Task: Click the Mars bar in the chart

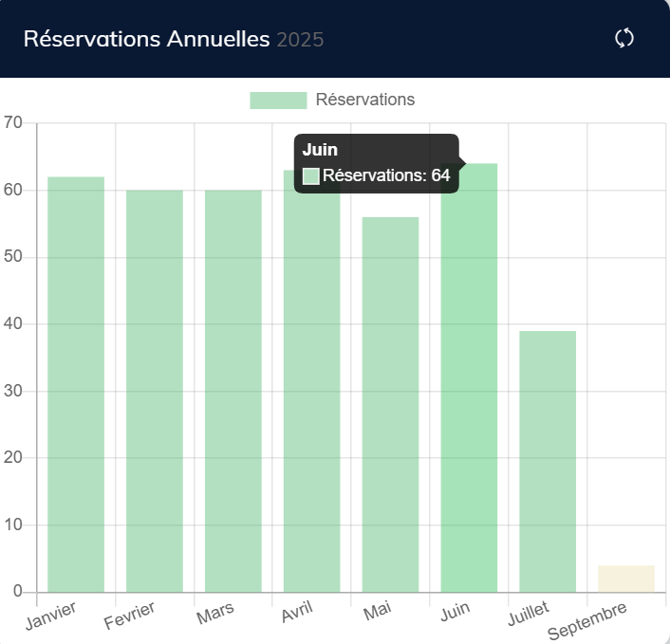Action: [x=233, y=391]
